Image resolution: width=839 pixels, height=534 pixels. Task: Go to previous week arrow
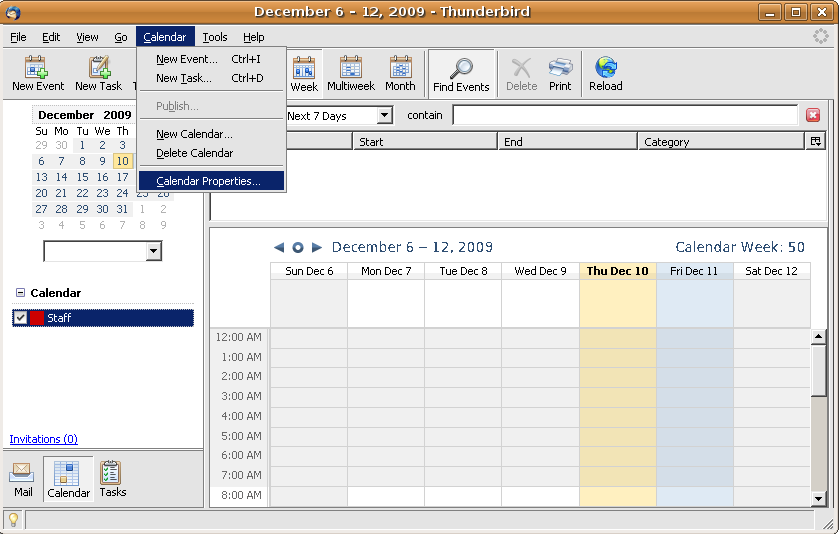pyautogui.click(x=279, y=247)
